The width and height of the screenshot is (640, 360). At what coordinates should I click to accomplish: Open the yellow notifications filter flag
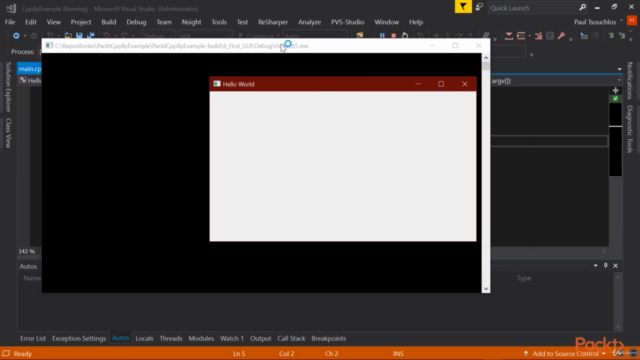coord(463,7)
